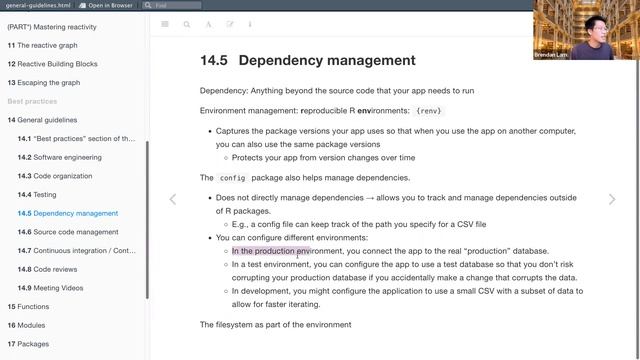640x360 pixels.
Task: Open chapter 14 General guidelines
Action: tap(42, 120)
